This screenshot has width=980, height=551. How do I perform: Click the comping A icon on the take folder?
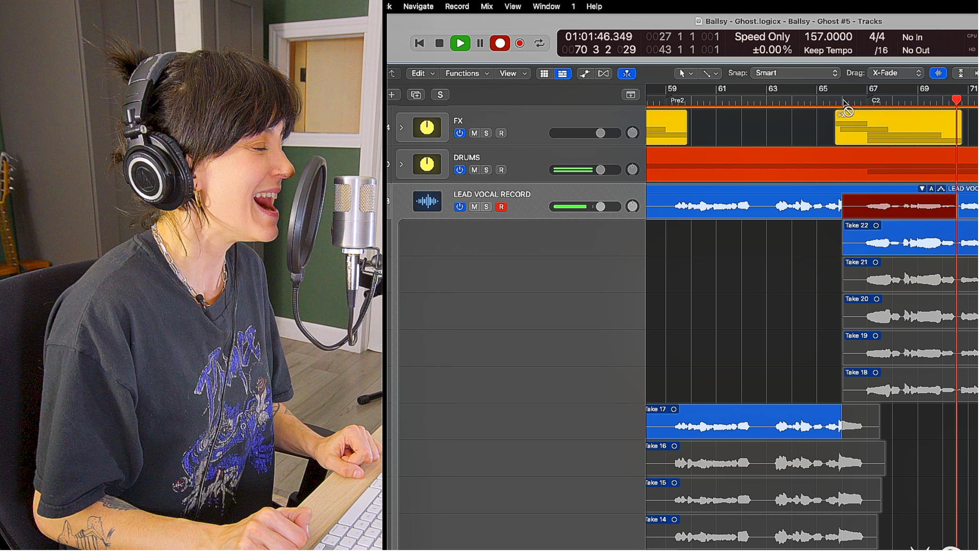932,188
